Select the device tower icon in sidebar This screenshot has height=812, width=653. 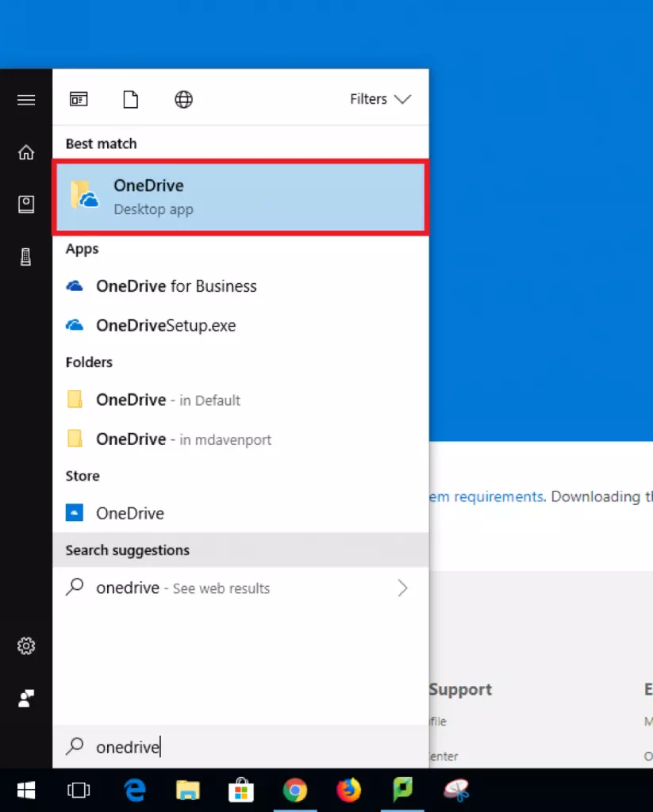pos(26,256)
